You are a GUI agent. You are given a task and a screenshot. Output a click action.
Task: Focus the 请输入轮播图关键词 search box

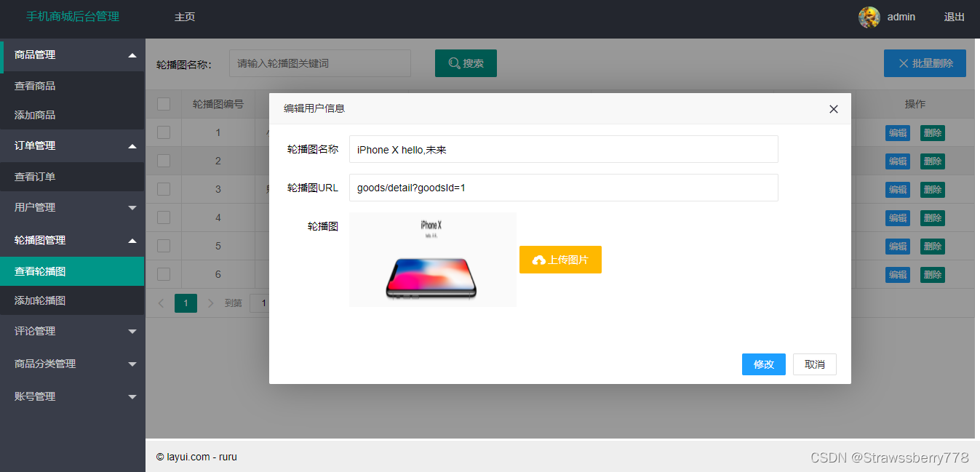320,63
